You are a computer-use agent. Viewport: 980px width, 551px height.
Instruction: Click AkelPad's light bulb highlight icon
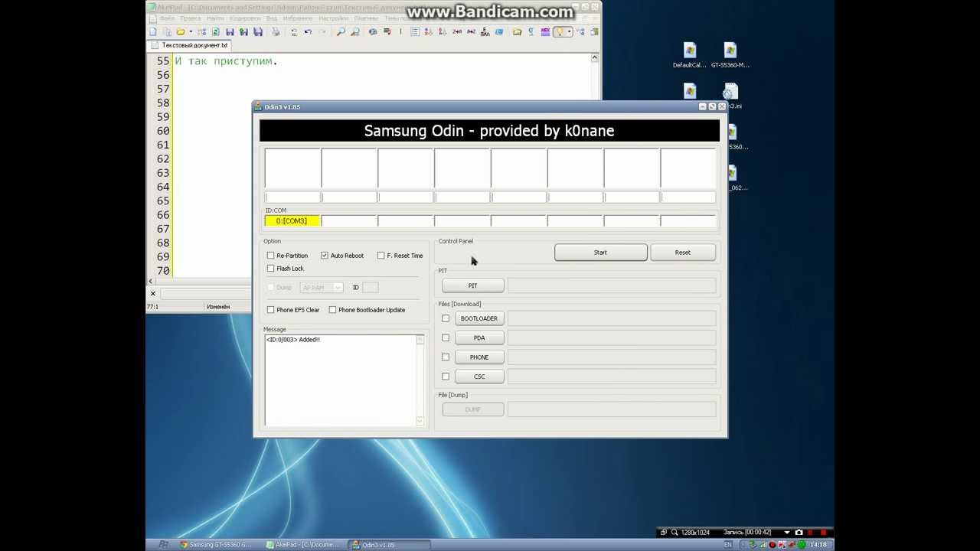(560, 31)
